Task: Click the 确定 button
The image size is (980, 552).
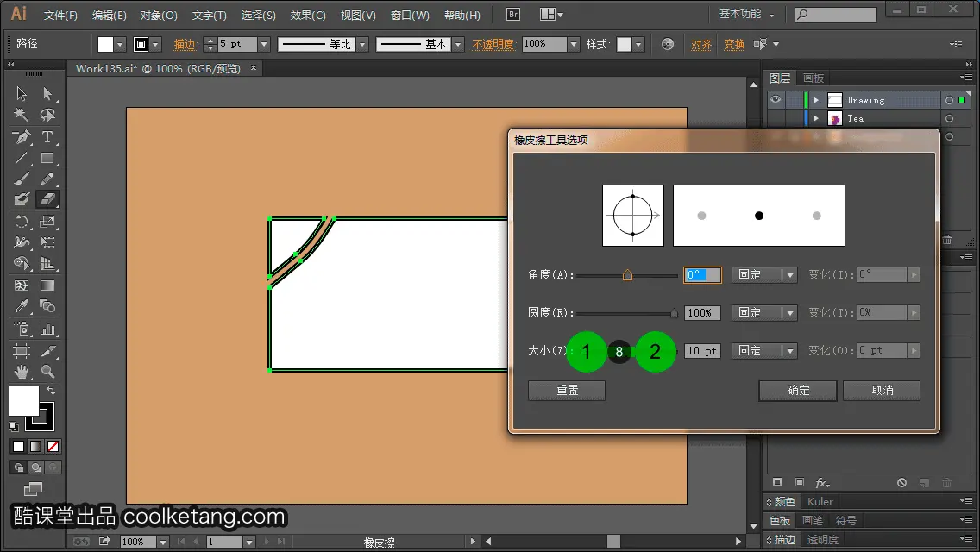Action: pyautogui.click(x=798, y=390)
